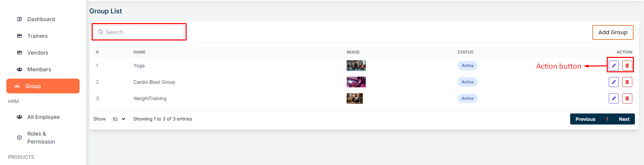The image size is (644, 165).
Task: Open Trainers in the sidebar menu
Action: click(x=37, y=36)
